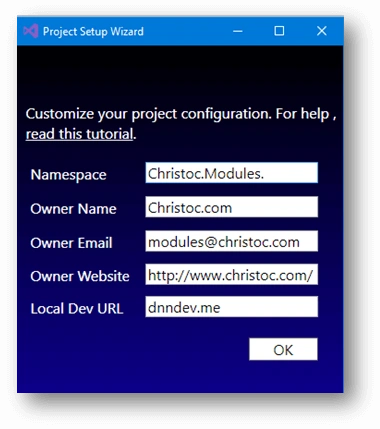Image resolution: width=380 pixels, height=429 pixels.
Task: Click the 'Owner Name' label
Action: click(73, 209)
